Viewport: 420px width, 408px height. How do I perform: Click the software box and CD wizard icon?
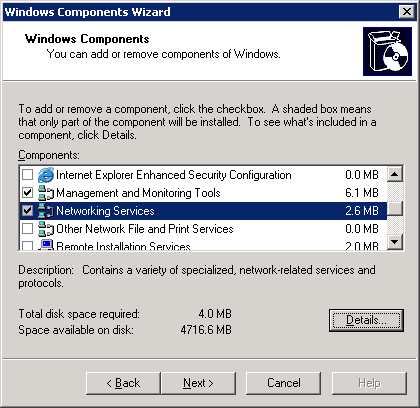coord(387,51)
